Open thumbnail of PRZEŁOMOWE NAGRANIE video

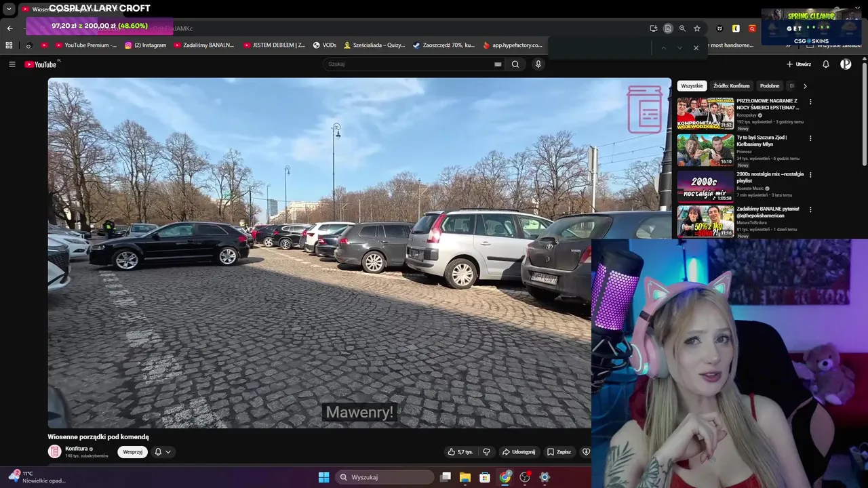pos(705,113)
